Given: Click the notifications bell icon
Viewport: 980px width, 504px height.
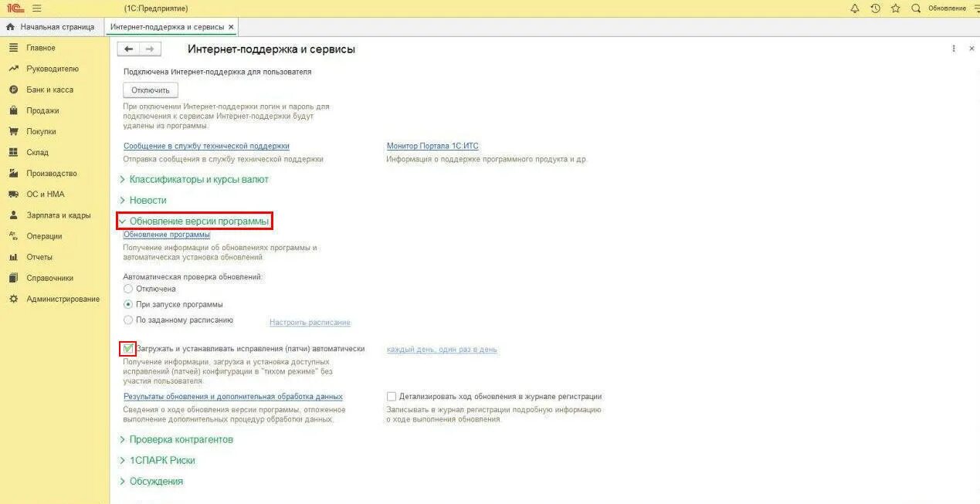Looking at the screenshot, I should pos(854,8).
